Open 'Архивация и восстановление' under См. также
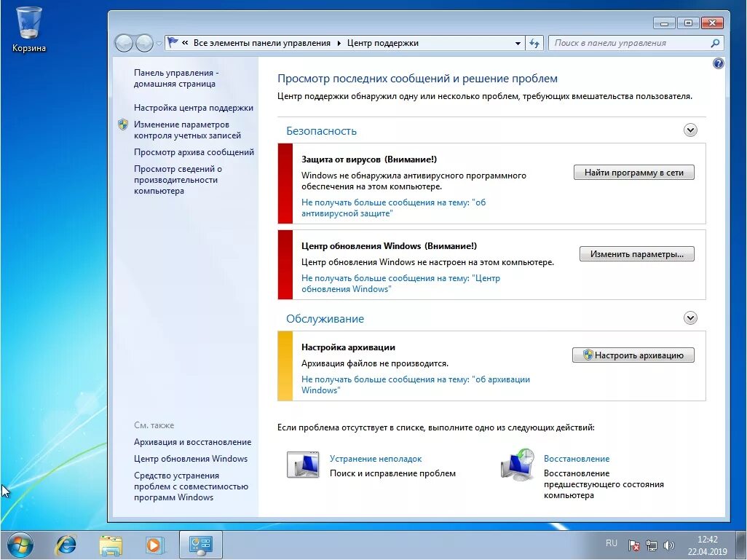 point(192,442)
